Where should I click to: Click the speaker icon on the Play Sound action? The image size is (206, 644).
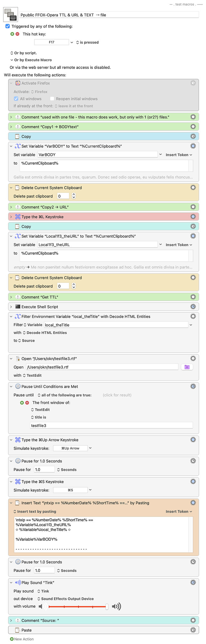point(18,582)
